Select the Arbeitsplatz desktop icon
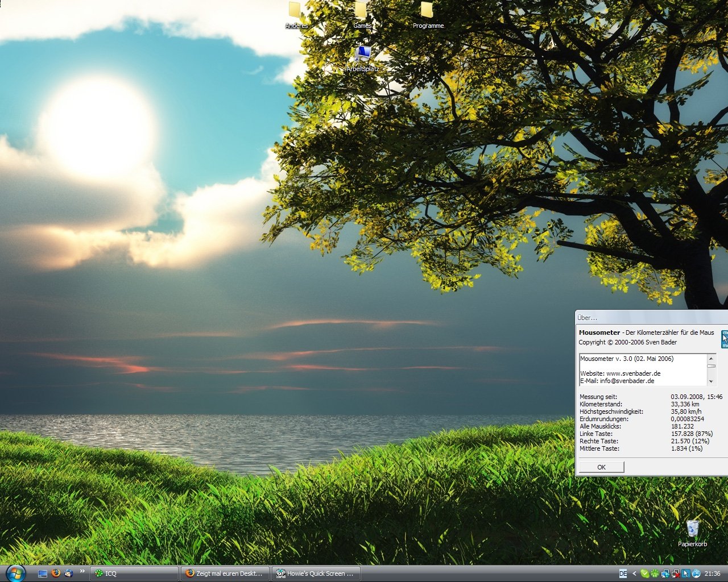 [363, 59]
